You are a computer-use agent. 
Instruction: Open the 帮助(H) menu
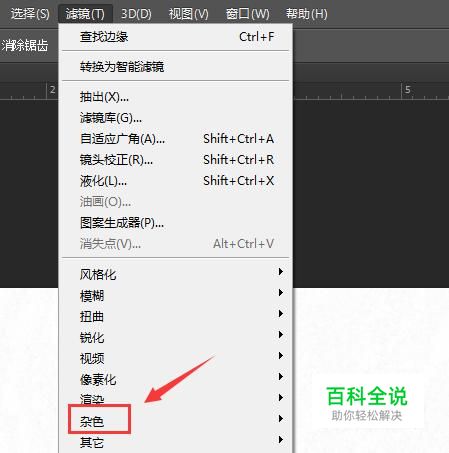click(307, 14)
